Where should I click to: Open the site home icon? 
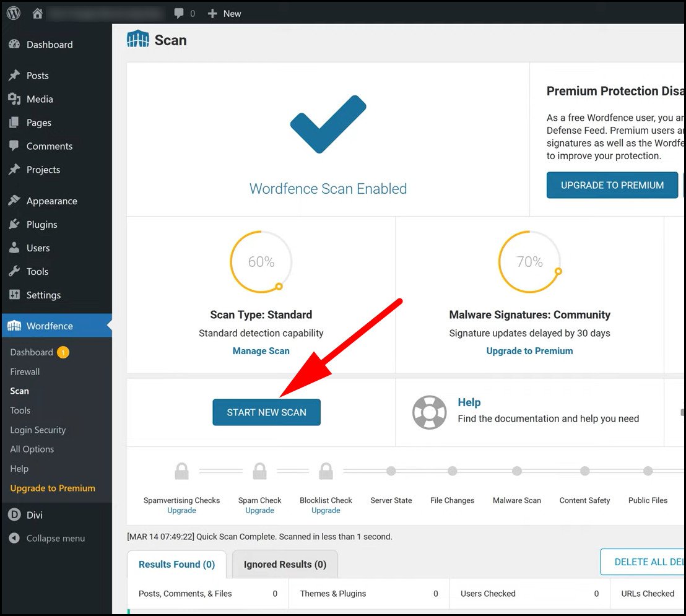(x=38, y=13)
